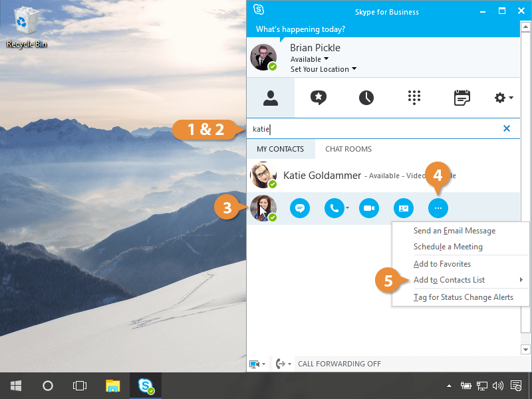Open the Contacts view icon
The width and height of the screenshot is (532, 399).
point(270,98)
